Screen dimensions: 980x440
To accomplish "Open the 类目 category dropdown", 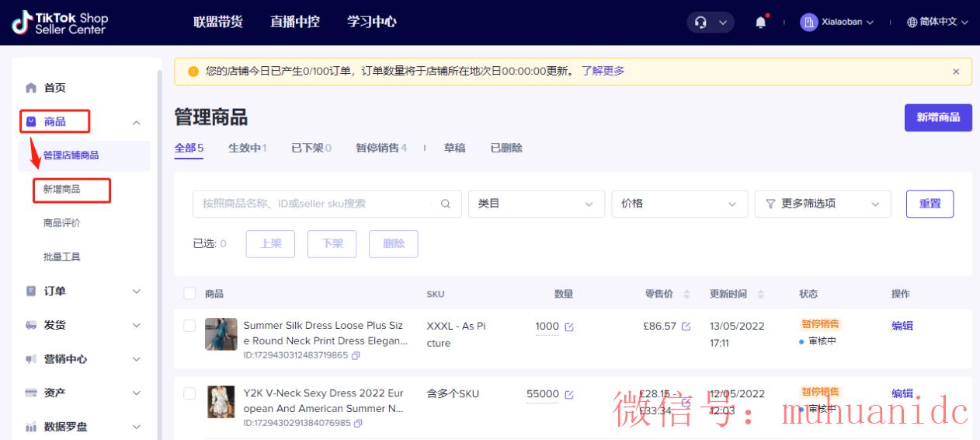I will 536,204.
